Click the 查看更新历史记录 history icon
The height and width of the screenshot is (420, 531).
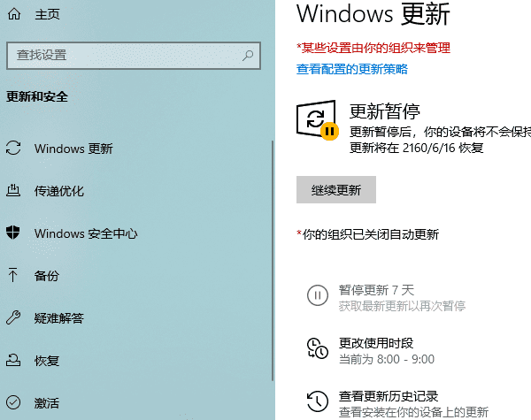[x=318, y=401]
